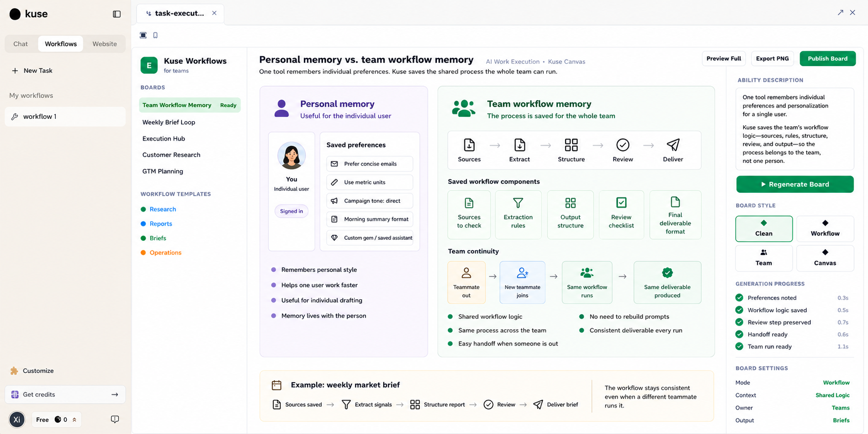Select the Sources to check card
868x434 pixels.
(469, 215)
